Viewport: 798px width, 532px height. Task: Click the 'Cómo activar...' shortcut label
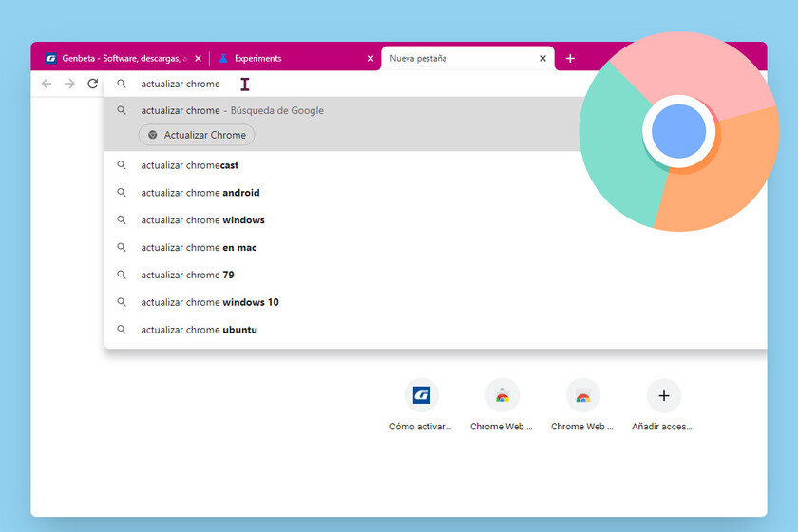(420, 427)
